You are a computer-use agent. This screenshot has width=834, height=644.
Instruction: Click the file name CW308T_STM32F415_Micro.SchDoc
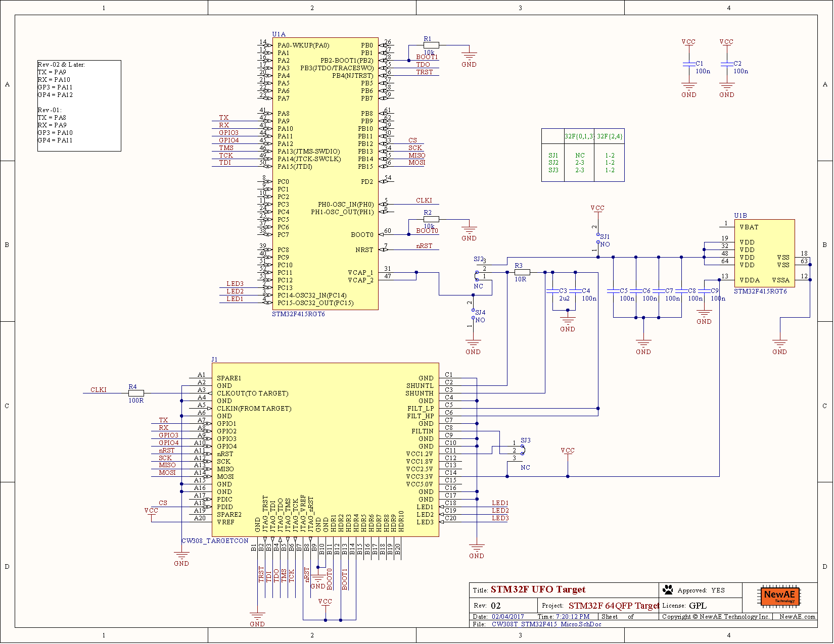click(x=546, y=624)
